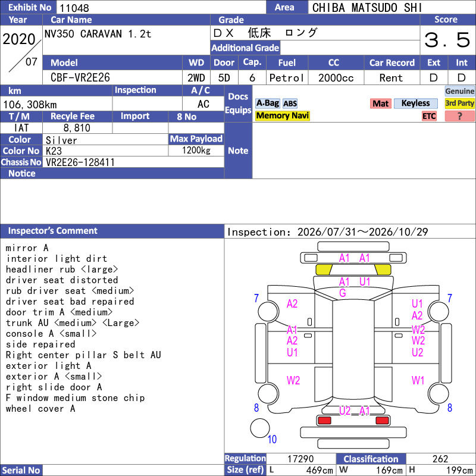Click the Petrol fuel value
This screenshot has width=476, height=476.
[x=287, y=78]
